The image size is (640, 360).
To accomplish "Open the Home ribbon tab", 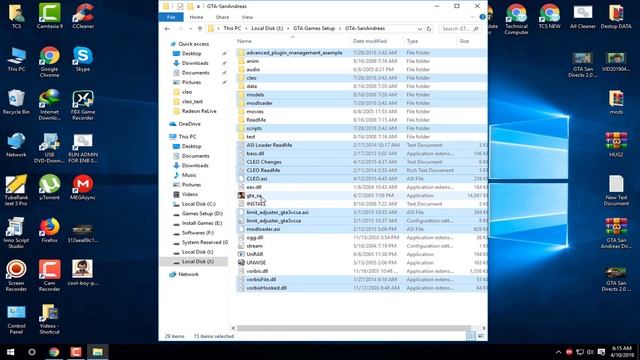I will (x=196, y=17).
